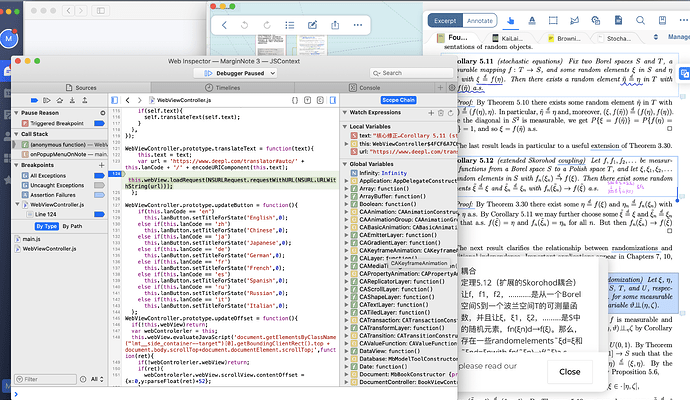
Task: Collapse the Call Stack section
Action: (x=16, y=134)
